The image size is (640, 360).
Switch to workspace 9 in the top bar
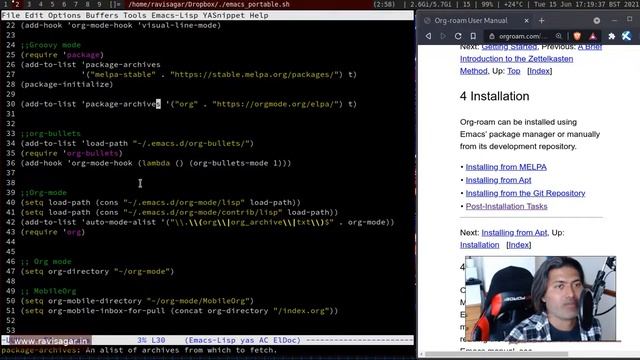tap(99, 4)
